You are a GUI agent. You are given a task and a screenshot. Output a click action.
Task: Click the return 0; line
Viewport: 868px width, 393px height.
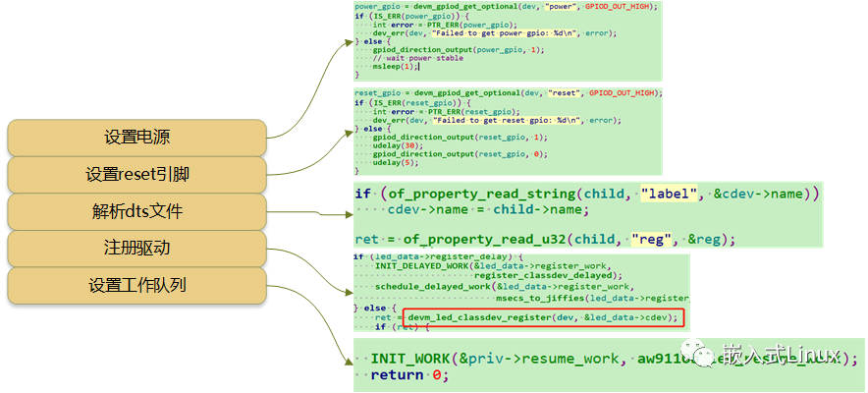tap(409, 375)
